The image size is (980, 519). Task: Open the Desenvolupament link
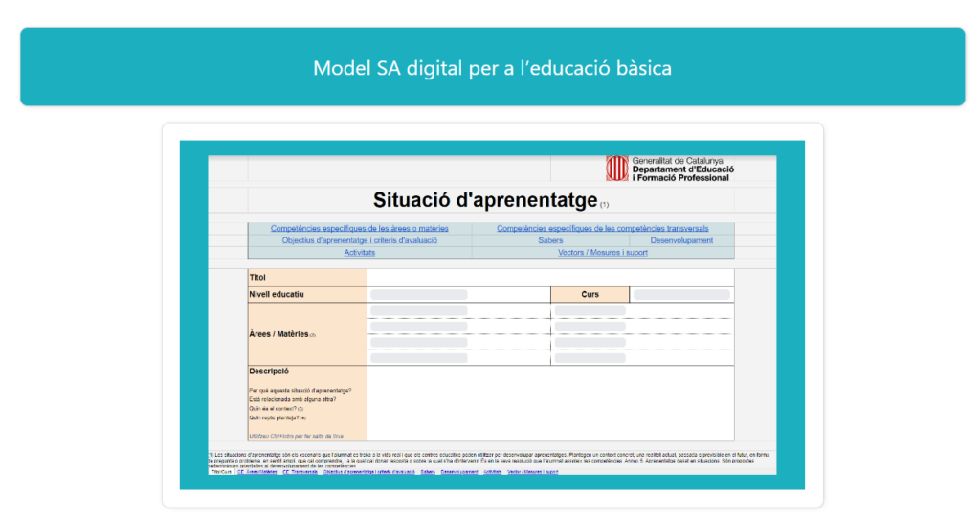(681, 241)
